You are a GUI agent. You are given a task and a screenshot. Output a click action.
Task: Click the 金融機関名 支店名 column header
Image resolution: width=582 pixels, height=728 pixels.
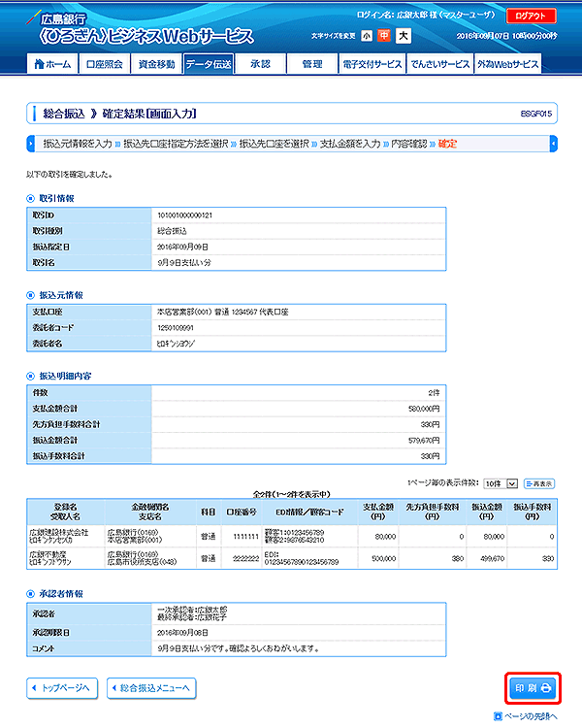tap(150, 512)
